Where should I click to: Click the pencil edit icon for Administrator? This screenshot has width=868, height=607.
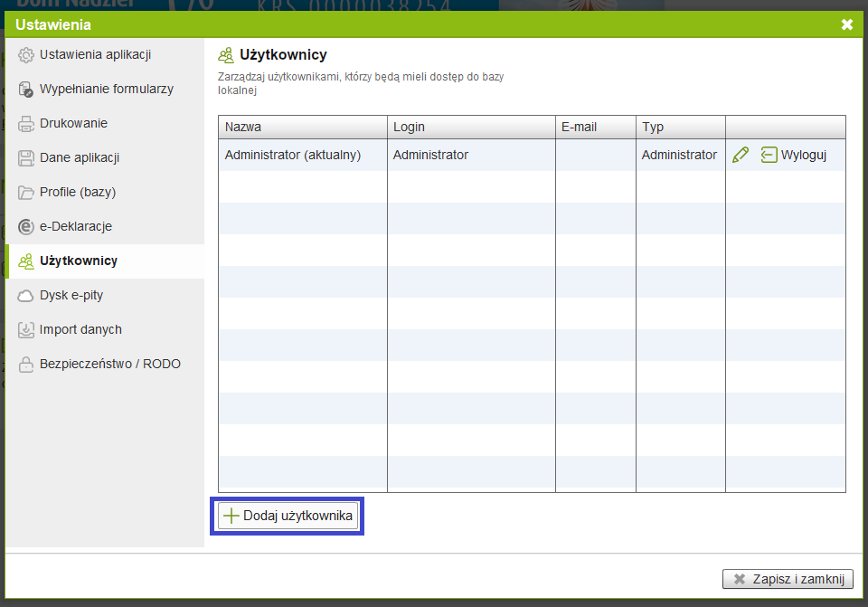(x=741, y=155)
